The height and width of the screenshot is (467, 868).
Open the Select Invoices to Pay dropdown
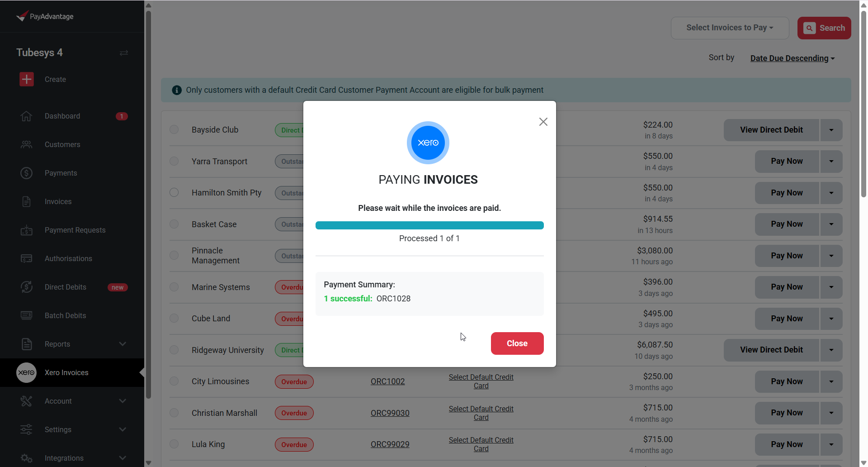pos(730,28)
